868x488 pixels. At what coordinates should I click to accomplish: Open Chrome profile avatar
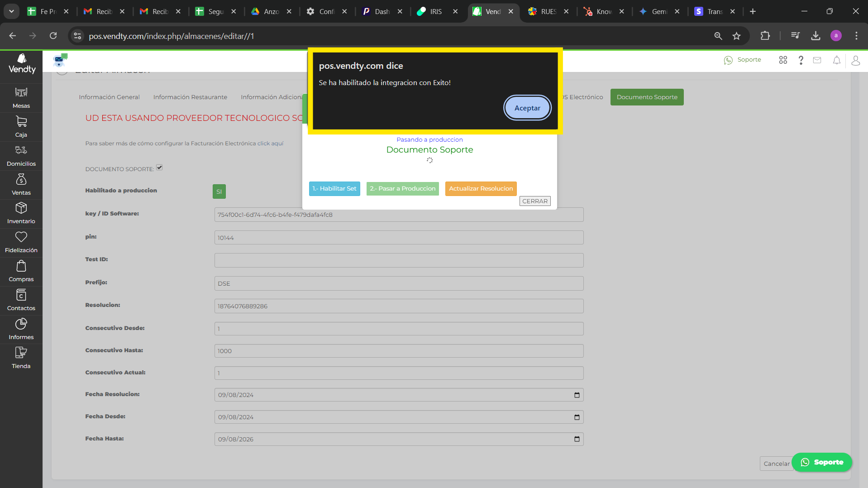[x=836, y=36]
